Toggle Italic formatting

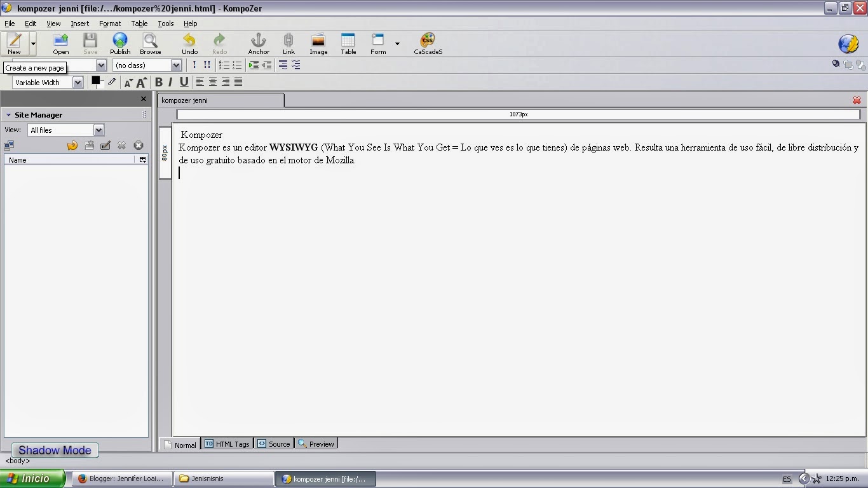click(170, 82)
